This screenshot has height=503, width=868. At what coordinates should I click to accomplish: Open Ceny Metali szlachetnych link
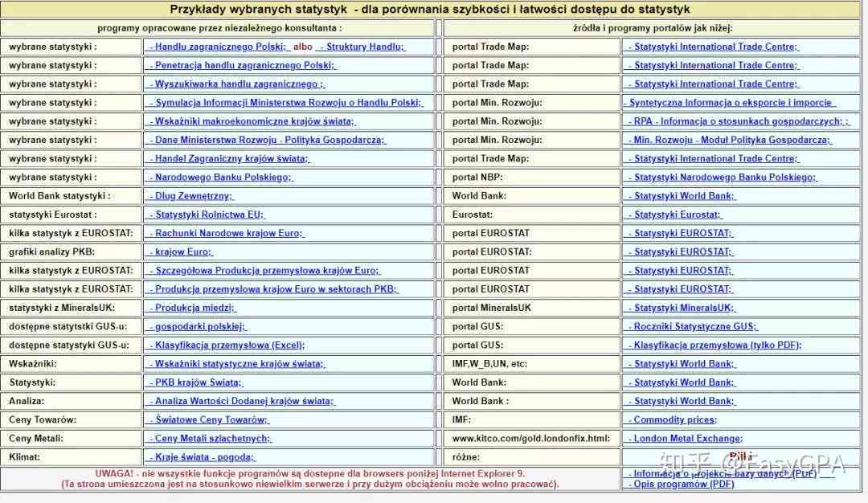click(x=209, y=439)
